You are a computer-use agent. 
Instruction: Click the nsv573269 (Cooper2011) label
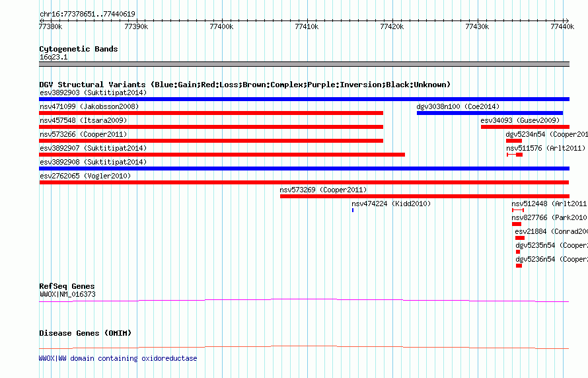(x=323, y=190)
